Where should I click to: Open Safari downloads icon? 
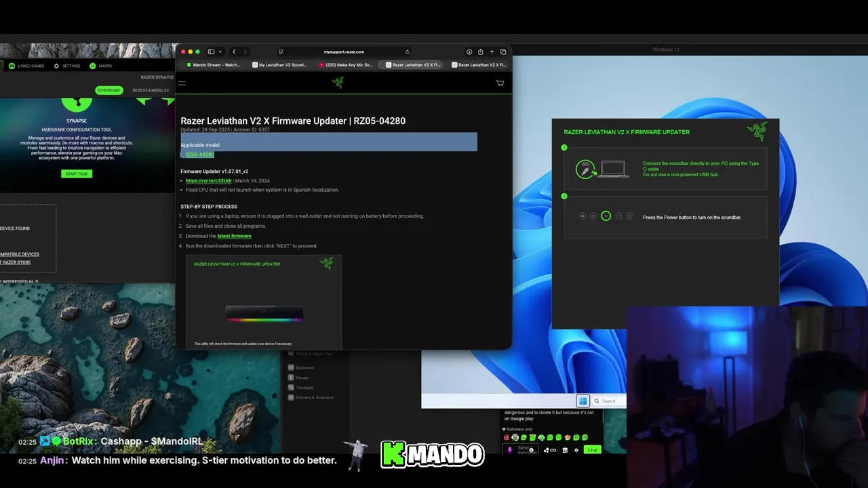pos(469,52)
